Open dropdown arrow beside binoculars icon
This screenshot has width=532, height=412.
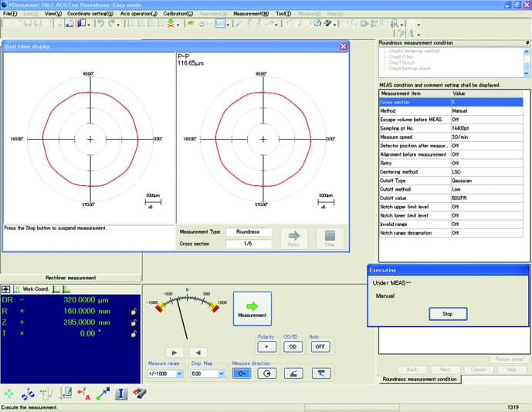pos(402,25)
